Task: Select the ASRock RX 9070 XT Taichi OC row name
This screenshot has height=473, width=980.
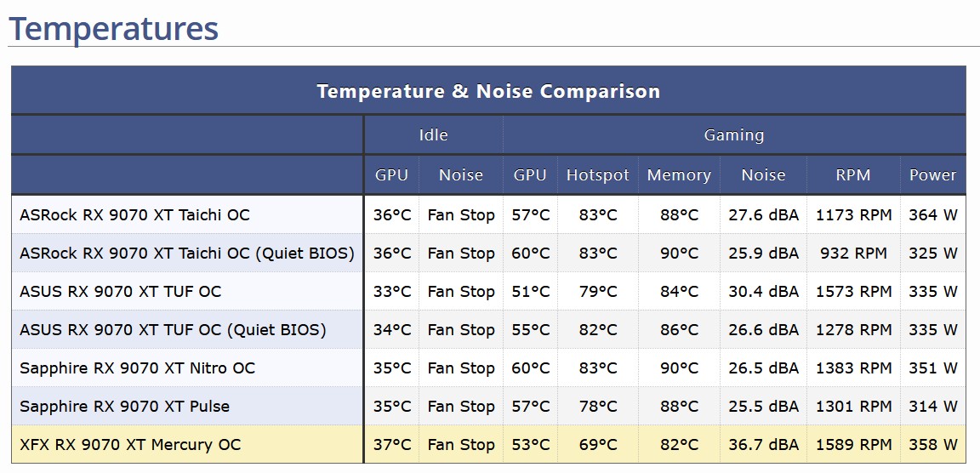Action: (x=134, y=214)
